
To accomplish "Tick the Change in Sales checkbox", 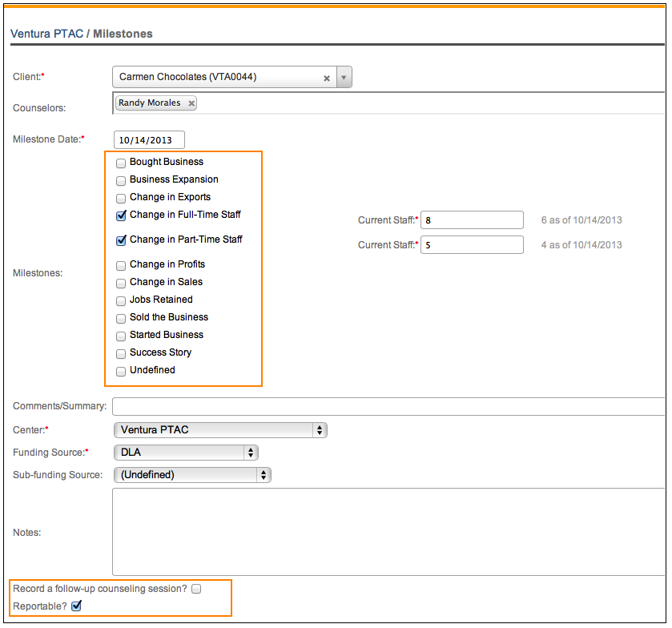I will click(121, 283).
